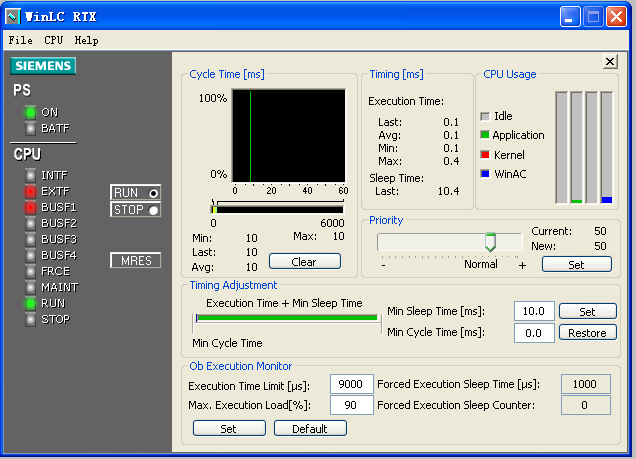Click Default in Ob Execution Monitor
636x459 pixels.
point(310,428)
